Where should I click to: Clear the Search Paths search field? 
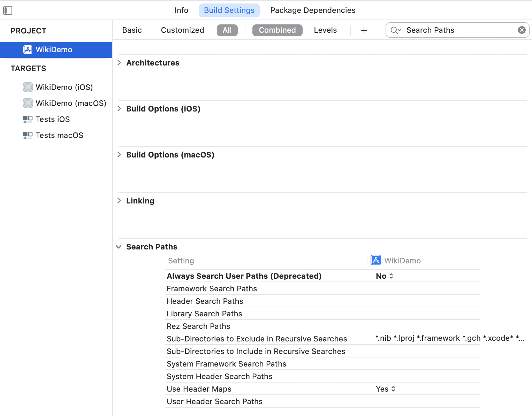click(x=522, y=30)
